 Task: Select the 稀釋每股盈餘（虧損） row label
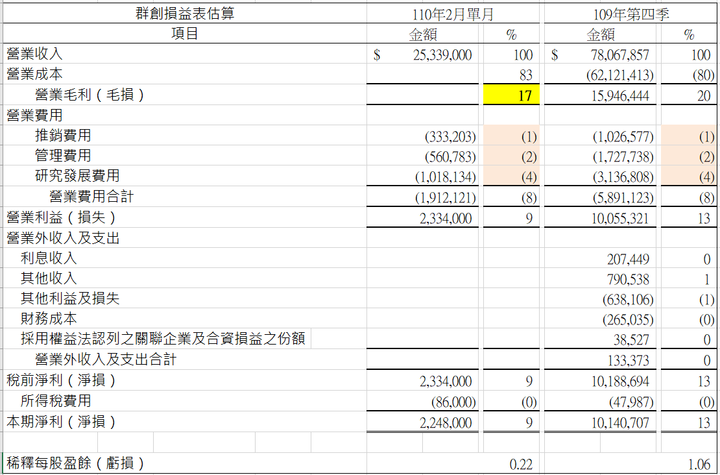click(x=75, y=463)
